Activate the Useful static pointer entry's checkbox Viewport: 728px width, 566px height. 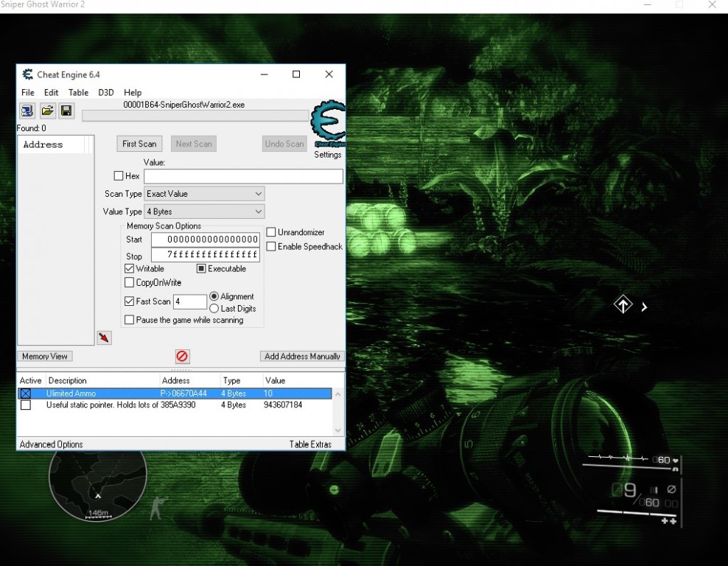pos(26,405)
